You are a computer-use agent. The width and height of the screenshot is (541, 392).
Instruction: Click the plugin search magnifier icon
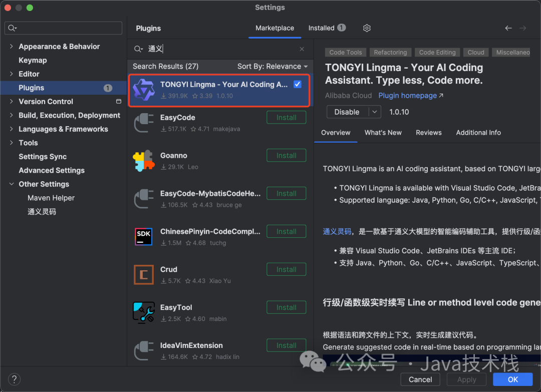pos(138,49)
